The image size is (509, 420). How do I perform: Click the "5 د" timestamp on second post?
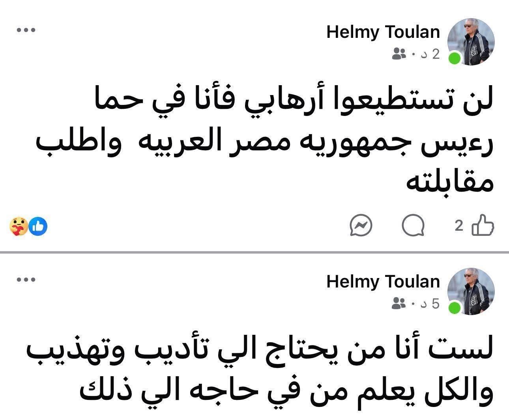[430, 304]
